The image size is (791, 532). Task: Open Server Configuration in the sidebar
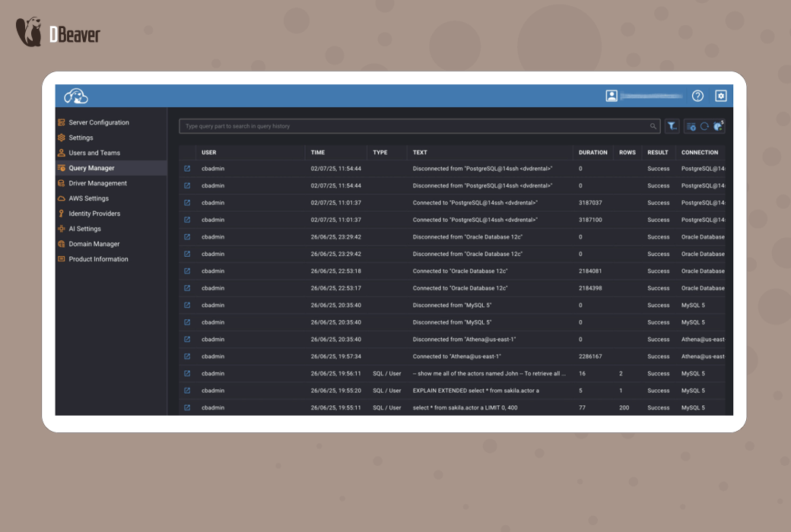[99, 122]
